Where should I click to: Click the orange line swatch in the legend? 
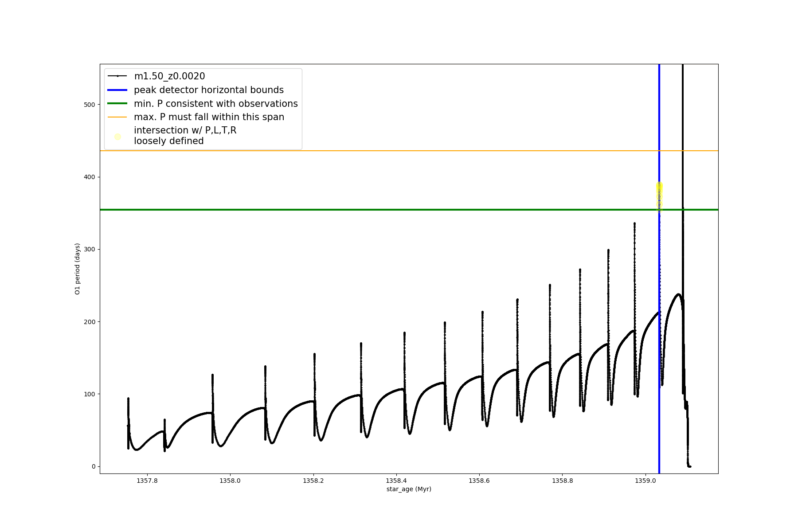pyautogui.click(x=117, y=117)
